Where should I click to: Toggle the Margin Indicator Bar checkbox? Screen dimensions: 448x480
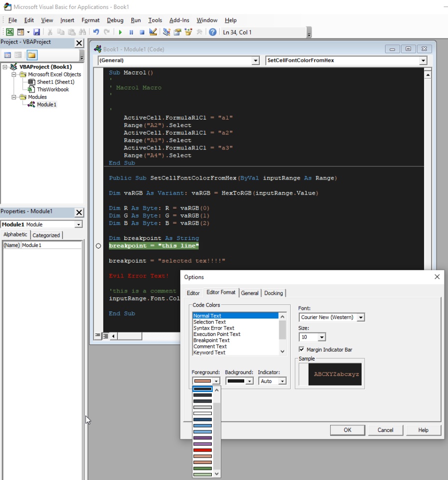point(302,349)
